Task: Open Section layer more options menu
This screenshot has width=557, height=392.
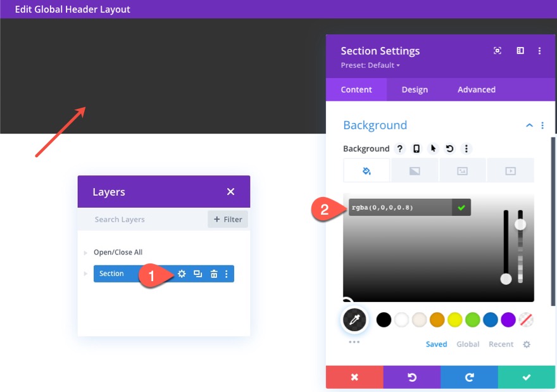Action: click(x=227, y=274)
